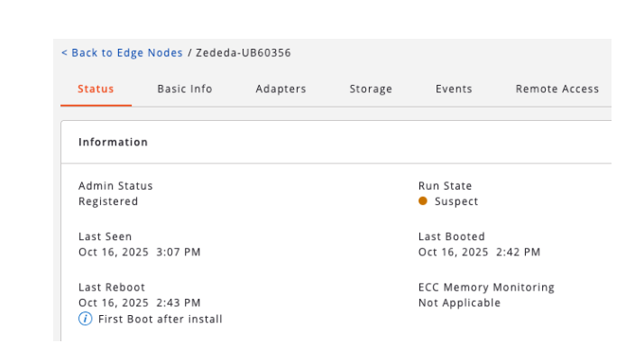Click the ECC Memory Monitoring label
Viewport: 644px width, 362px height.
pos(486,288)
